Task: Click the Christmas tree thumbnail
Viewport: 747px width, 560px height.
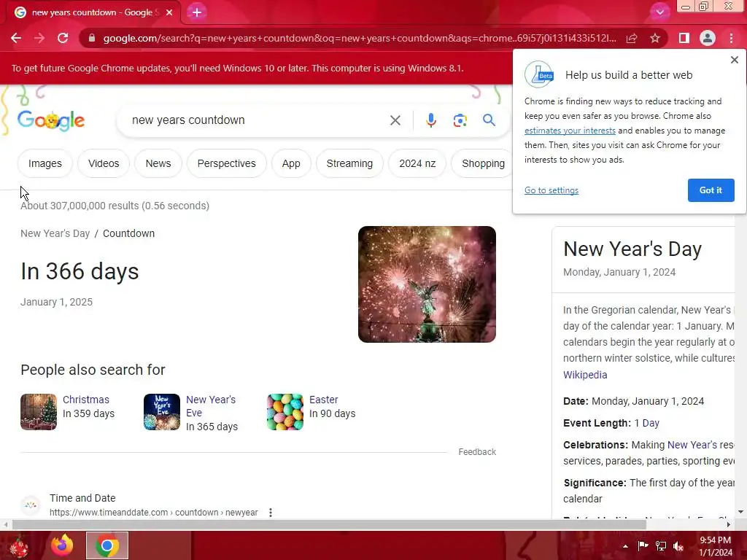Action: pyautogui.click(x=39, y=412)
